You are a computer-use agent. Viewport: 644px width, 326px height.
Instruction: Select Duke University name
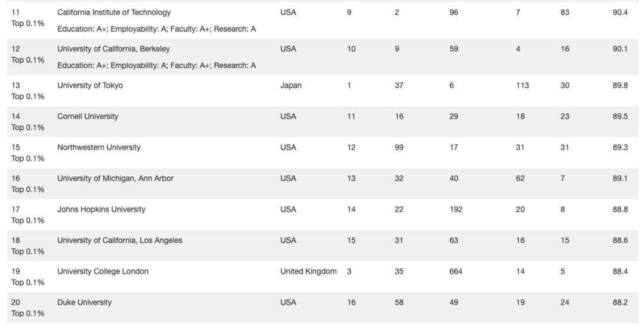click(x=84, y=303)
